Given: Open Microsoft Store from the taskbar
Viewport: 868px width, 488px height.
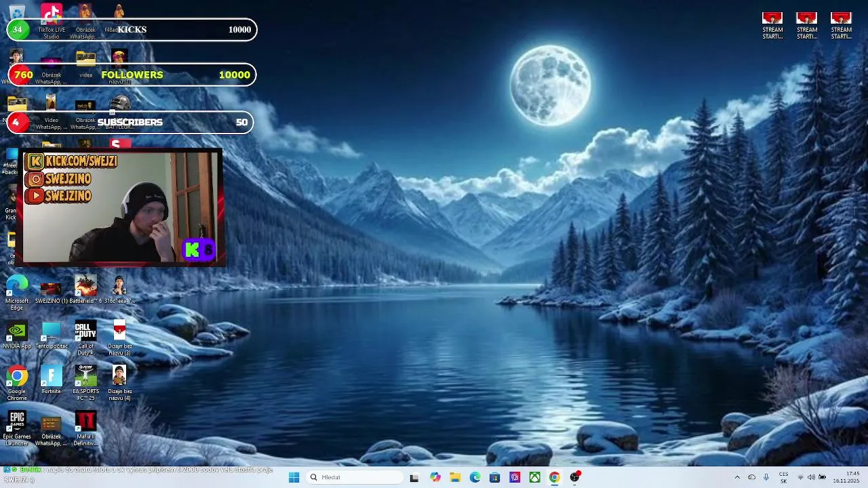Looking at the screenshot, I should (x=495, y=477).
